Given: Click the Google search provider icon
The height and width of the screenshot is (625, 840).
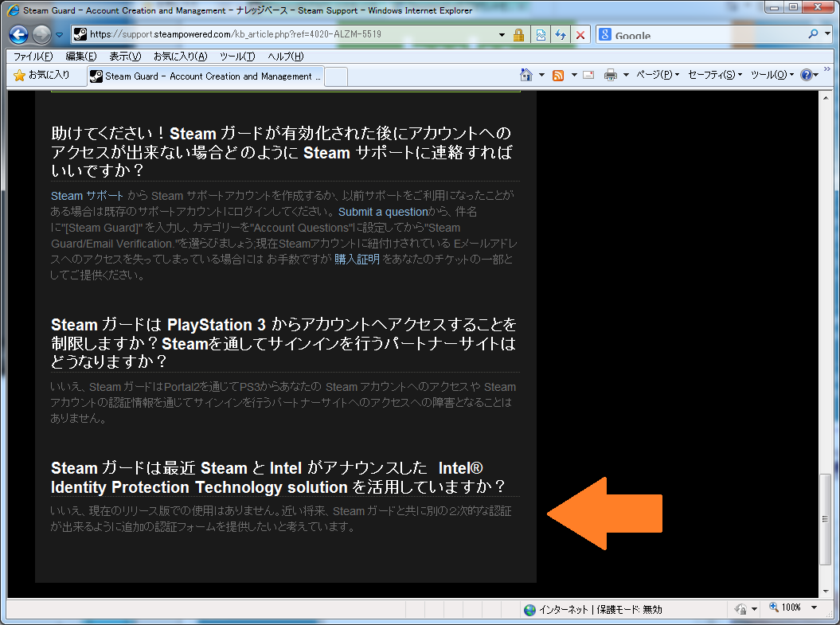Looking at the screenshot, I should coord(605,34).
